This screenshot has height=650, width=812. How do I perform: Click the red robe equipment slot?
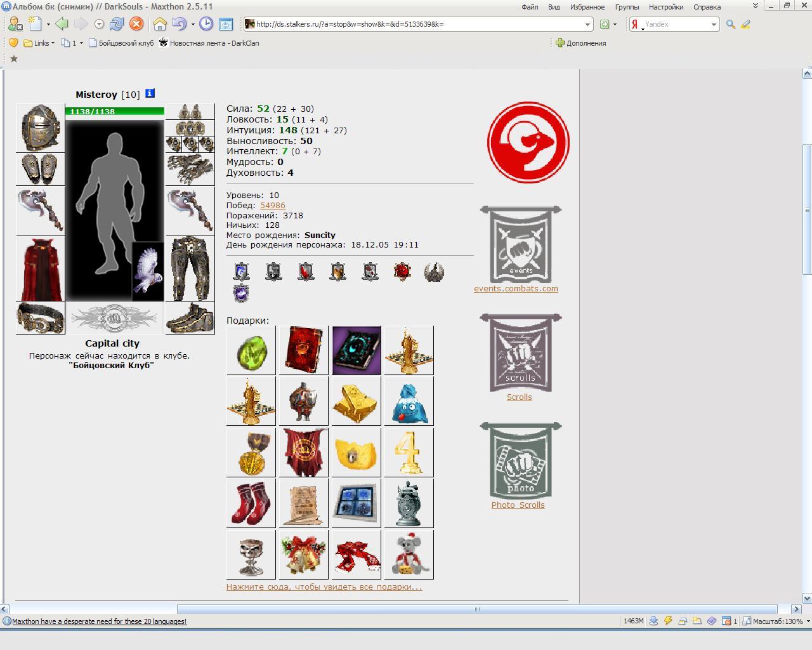pyautogui.click(x=41, y=269)
